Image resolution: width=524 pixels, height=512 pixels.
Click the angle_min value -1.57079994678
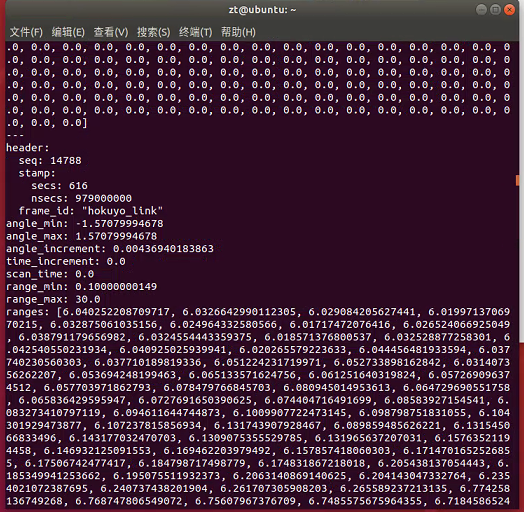(x=119, y=224)
